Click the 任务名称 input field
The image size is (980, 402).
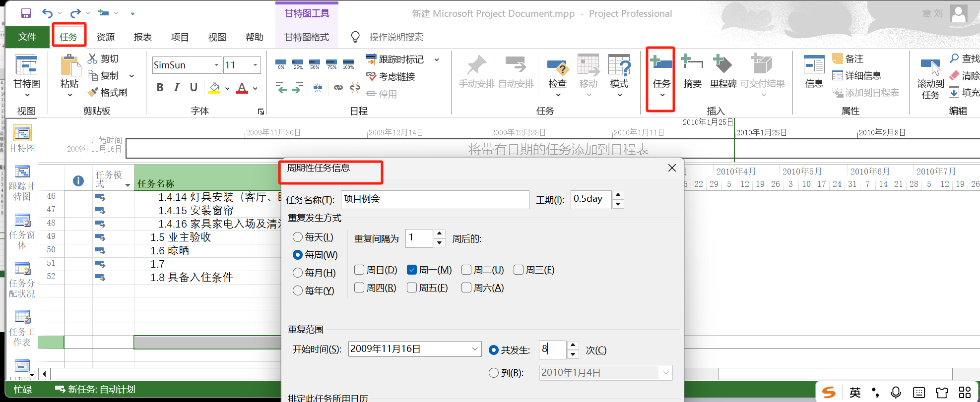pyautogui.click(x=435, y=199)
